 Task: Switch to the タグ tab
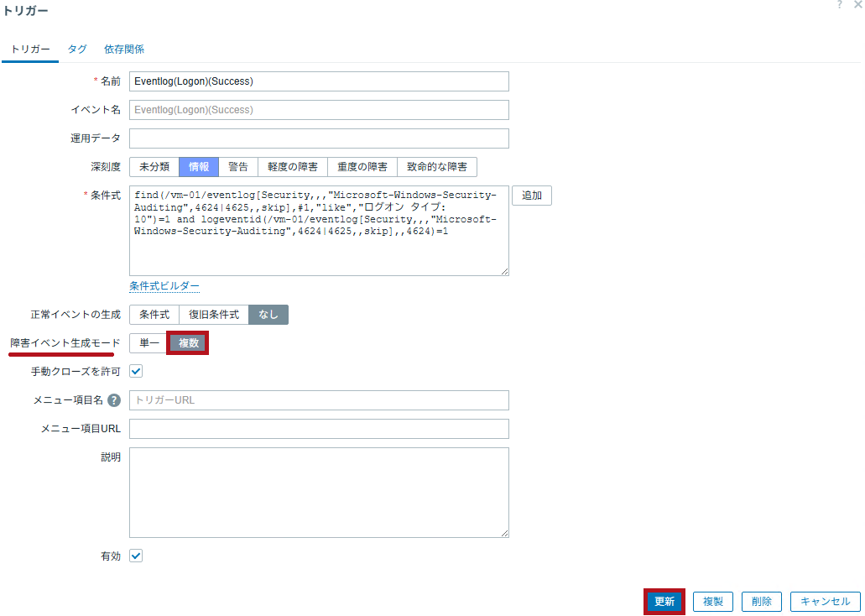point(77,50)
